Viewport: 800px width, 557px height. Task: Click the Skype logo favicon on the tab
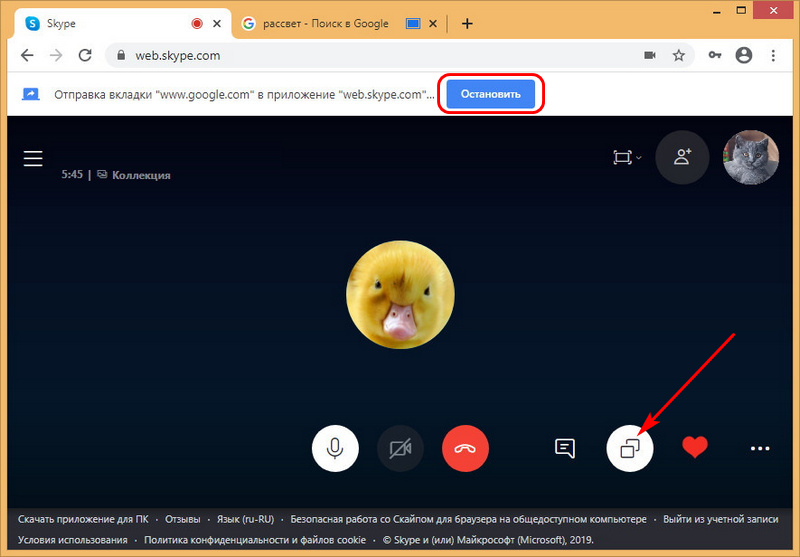click(33, 23)
